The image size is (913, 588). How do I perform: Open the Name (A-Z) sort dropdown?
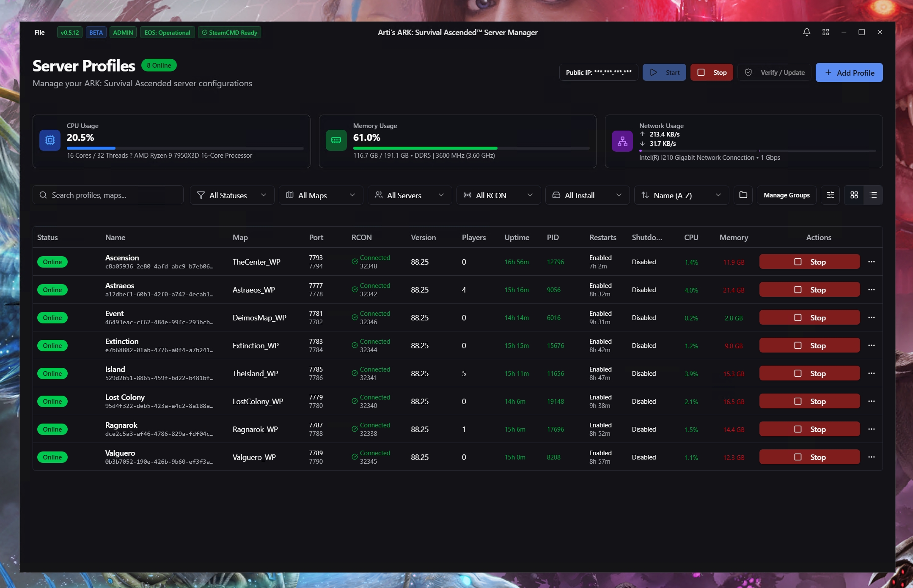point(681,195)
